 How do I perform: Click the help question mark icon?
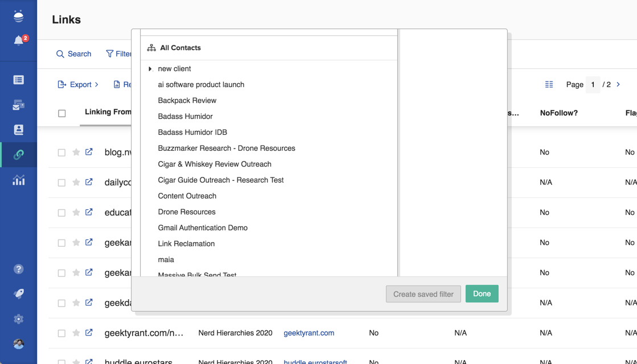click(x=19, y=269)
